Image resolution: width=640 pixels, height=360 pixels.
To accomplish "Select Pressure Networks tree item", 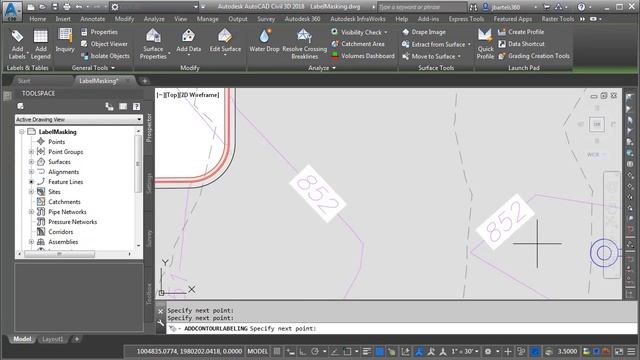I will tap(72, 222).
